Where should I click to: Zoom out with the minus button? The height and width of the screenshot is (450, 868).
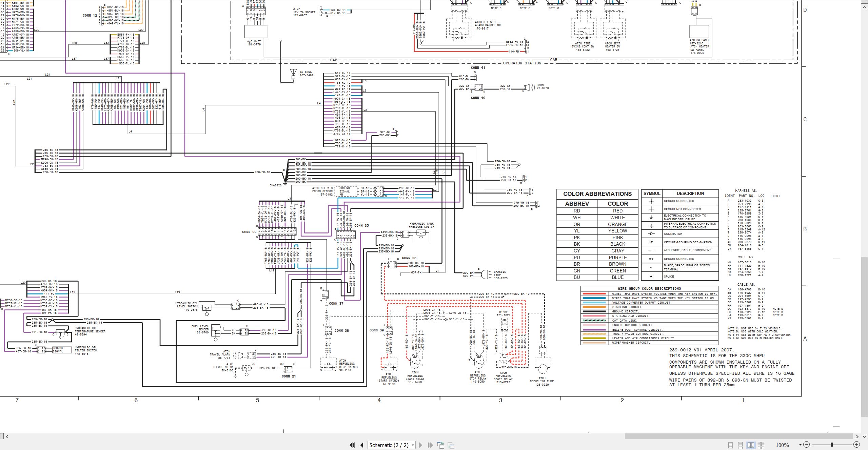(807, 445)
